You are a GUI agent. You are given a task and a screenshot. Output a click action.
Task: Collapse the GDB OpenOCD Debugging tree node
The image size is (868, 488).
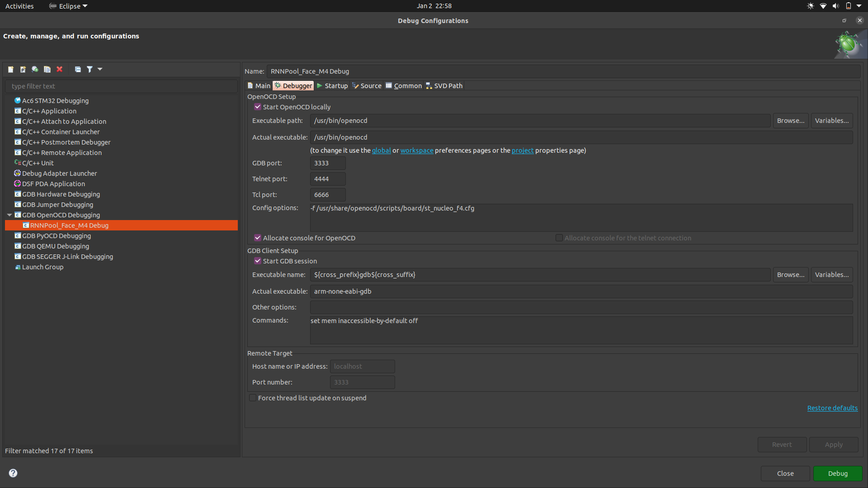point(9,215)
